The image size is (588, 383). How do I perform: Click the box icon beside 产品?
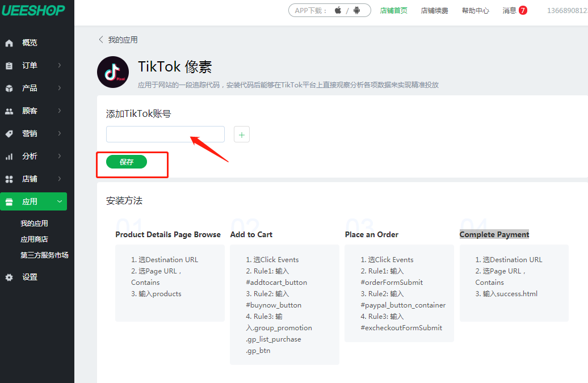pyautogui.click(x=10, y=89)
